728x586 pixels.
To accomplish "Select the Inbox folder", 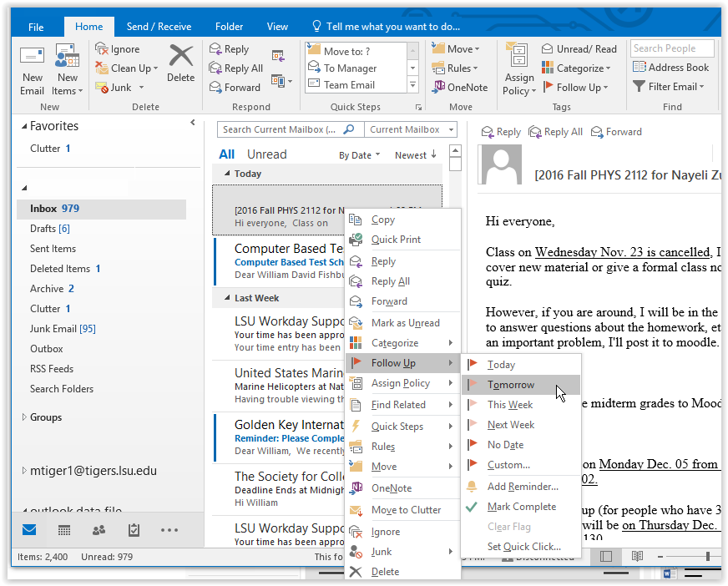I will (x=101, y=209).
